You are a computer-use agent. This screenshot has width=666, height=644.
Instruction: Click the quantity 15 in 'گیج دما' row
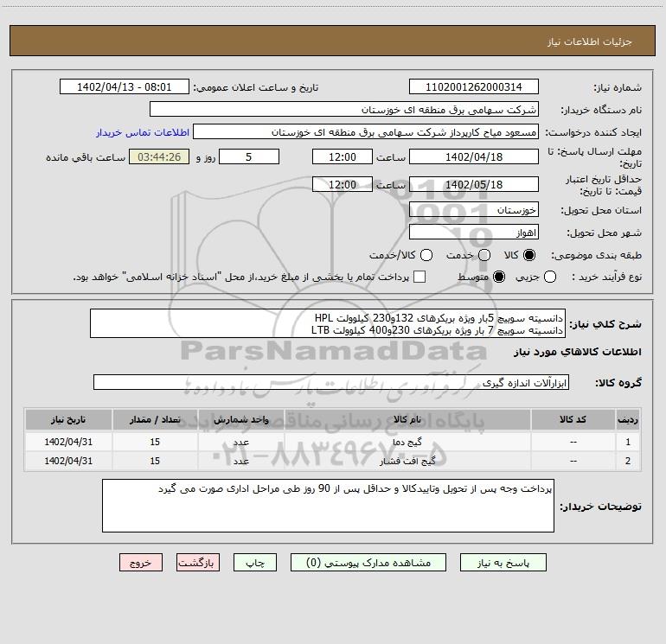point(155,442)
